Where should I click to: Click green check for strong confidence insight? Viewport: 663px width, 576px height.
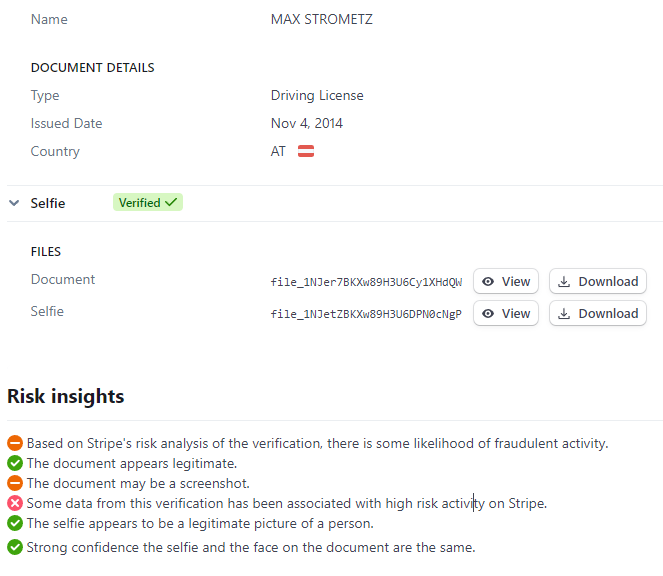coord(15,547)
